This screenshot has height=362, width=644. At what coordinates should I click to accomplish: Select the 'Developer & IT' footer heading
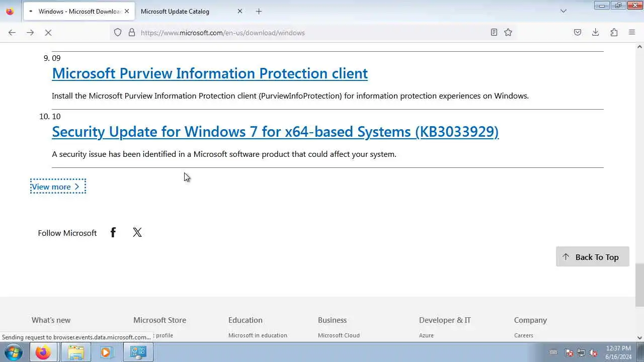coord(445,320)
